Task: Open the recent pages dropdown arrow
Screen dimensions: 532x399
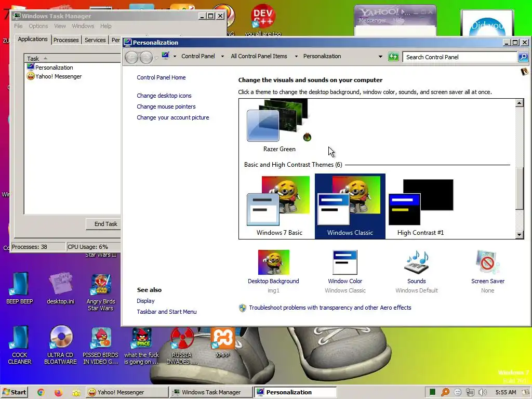Action: click(x=157, y=58)
